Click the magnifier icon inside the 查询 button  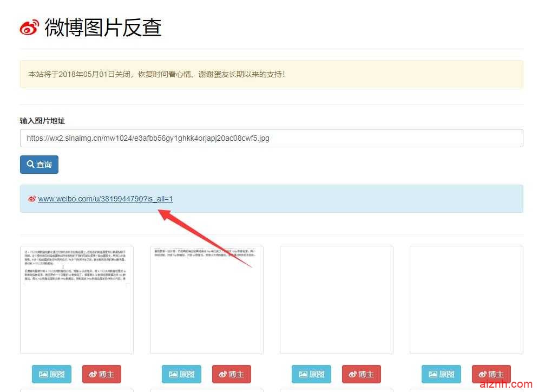[30, 165]
